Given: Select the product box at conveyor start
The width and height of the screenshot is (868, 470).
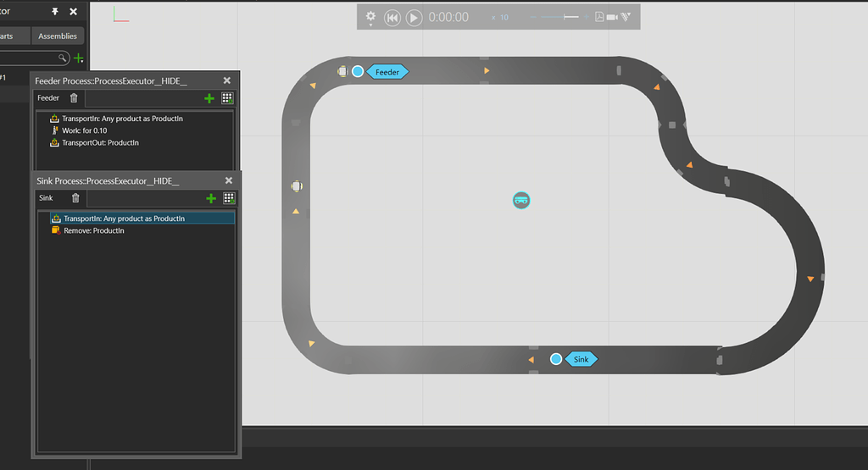Looking at the screenshot, I should click(x=342, y=71).
